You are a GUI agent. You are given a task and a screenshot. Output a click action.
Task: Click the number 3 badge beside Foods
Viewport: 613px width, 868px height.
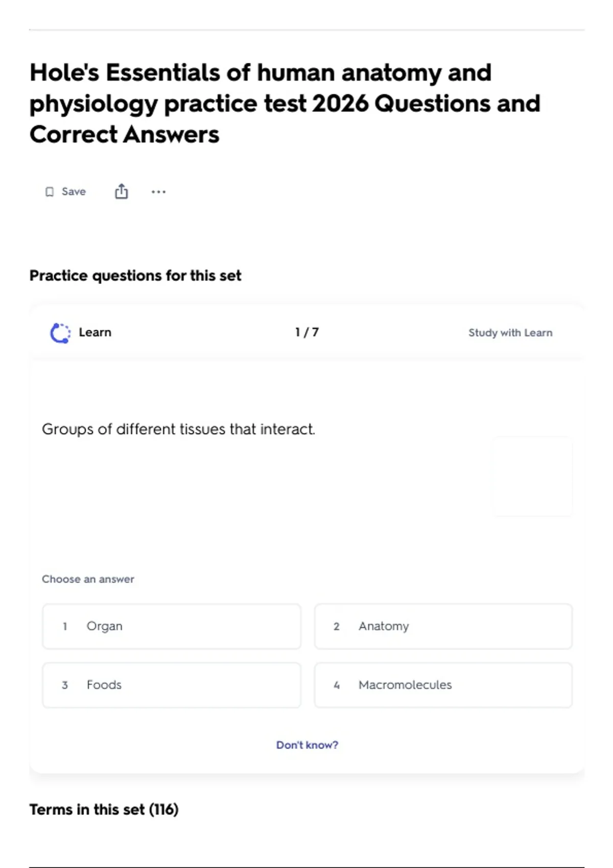click(65, 685)
